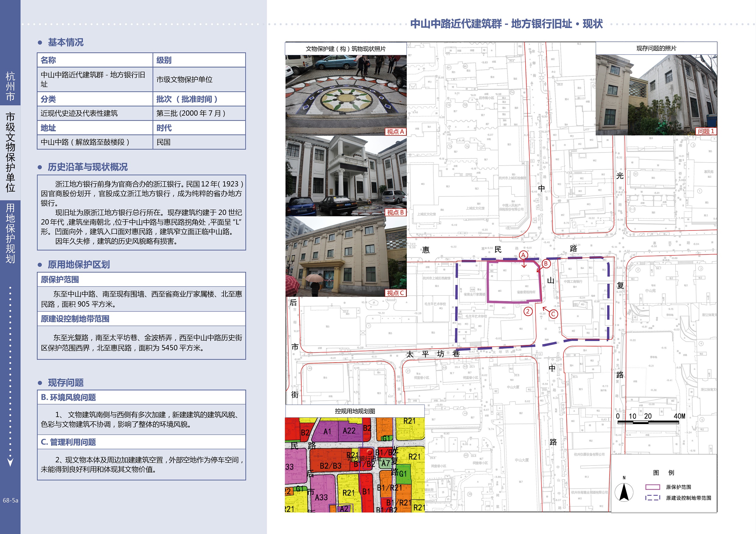756x534 pixels.
Task: Click circled viewpoint marker C on map
Action: click(x=553, y=314)
